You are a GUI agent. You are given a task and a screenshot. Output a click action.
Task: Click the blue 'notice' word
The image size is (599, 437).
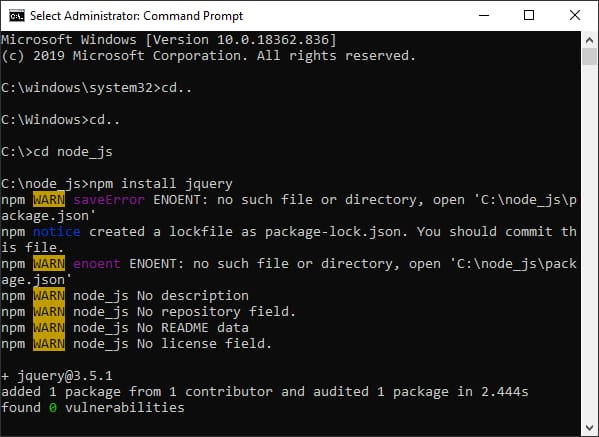[x=57, y=231]
